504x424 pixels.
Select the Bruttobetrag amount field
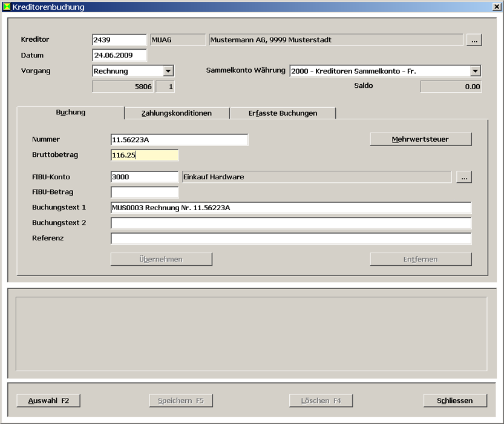(x=145, y=155)
